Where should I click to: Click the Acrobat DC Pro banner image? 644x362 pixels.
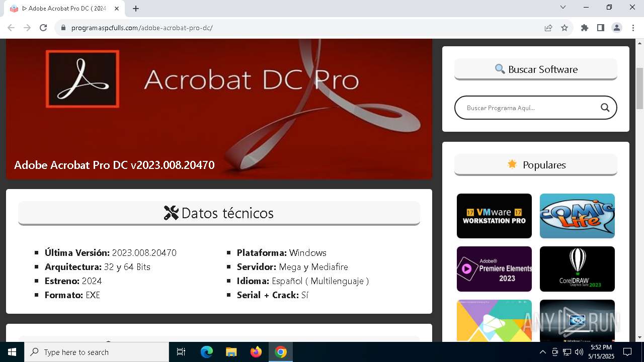pos(219,109)
